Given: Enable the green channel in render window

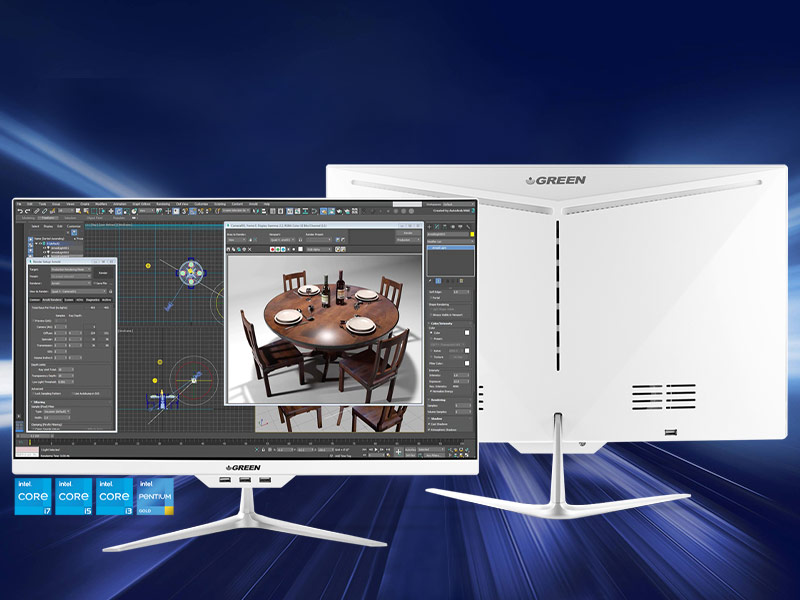Looking at the screenshot, I should [278, 249].
